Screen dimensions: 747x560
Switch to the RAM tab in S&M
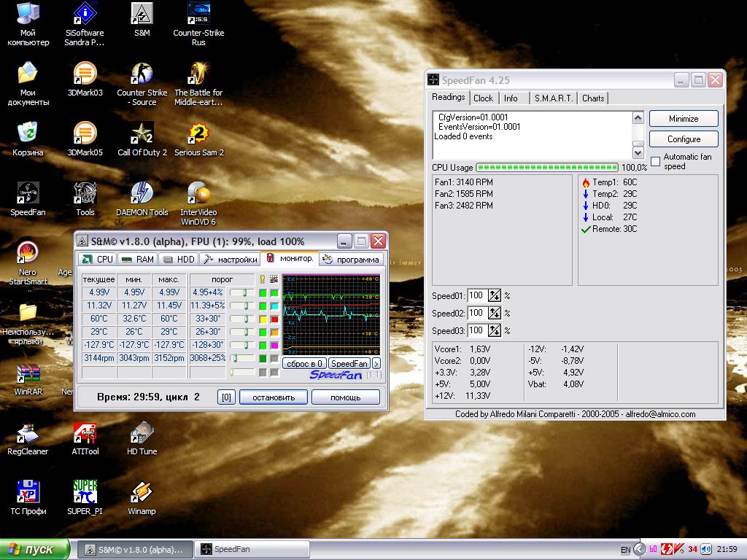138,259
